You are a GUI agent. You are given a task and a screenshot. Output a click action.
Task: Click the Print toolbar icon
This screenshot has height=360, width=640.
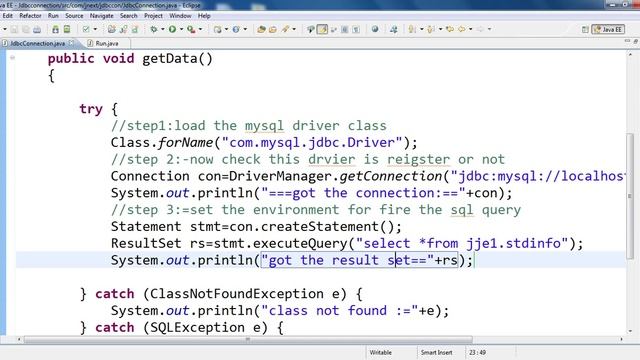37,29
